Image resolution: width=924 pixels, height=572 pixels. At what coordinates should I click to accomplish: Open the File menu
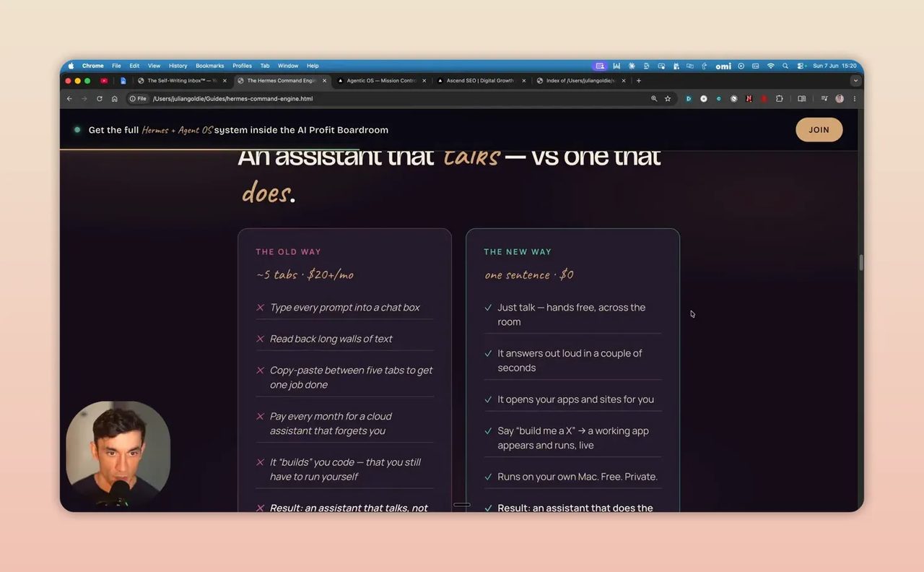tap(116, 66)
